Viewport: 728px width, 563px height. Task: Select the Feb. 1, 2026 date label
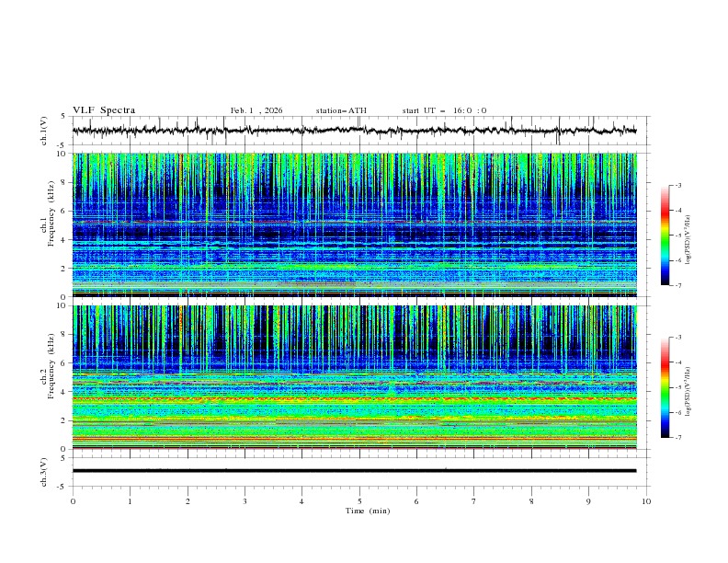pos(256,110)
